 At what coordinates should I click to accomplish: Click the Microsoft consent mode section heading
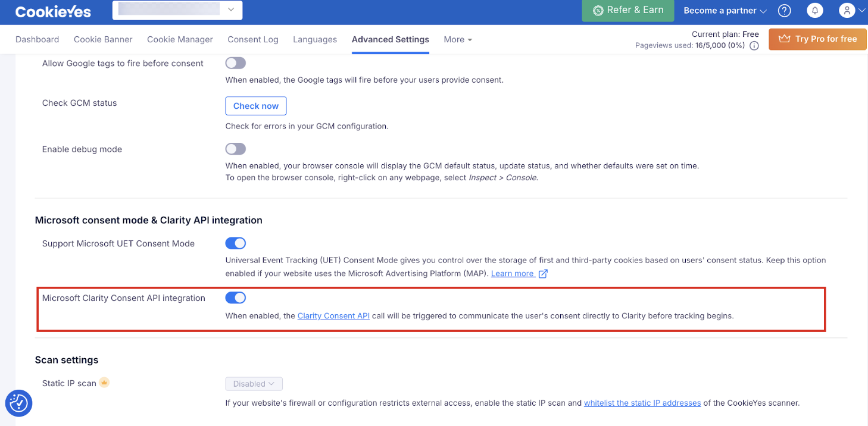tap(149, 220)
